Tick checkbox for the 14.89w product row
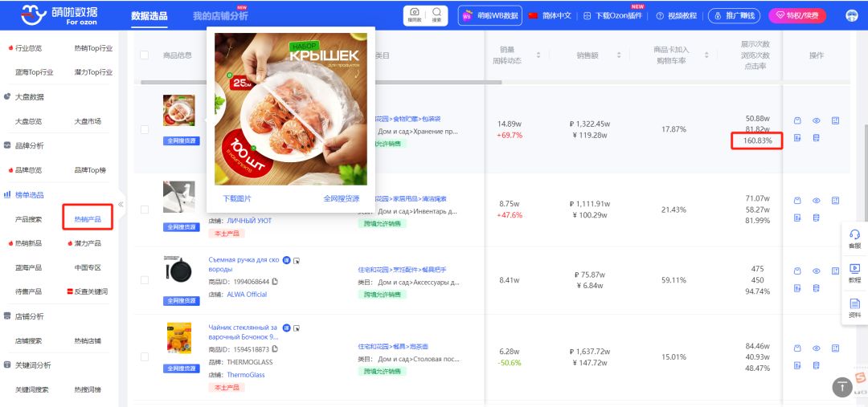Viewport: 868px width, 407px height. pyautogui.click(x=145, y=129)
